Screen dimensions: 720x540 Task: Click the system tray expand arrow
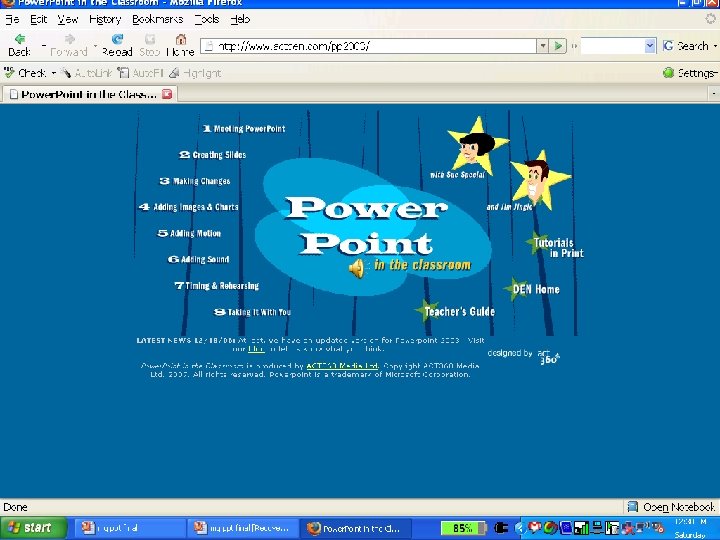click(x=520, y=528)
